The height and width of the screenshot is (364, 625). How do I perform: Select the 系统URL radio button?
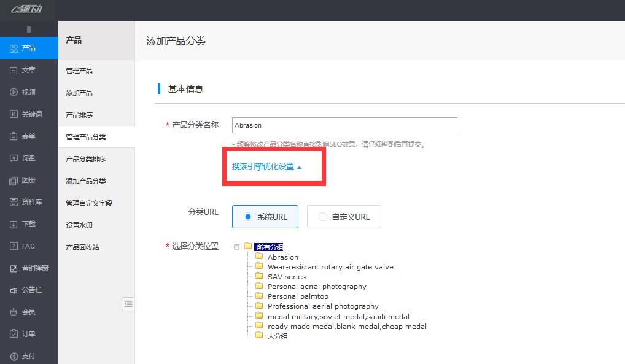[x=265, y=217]
